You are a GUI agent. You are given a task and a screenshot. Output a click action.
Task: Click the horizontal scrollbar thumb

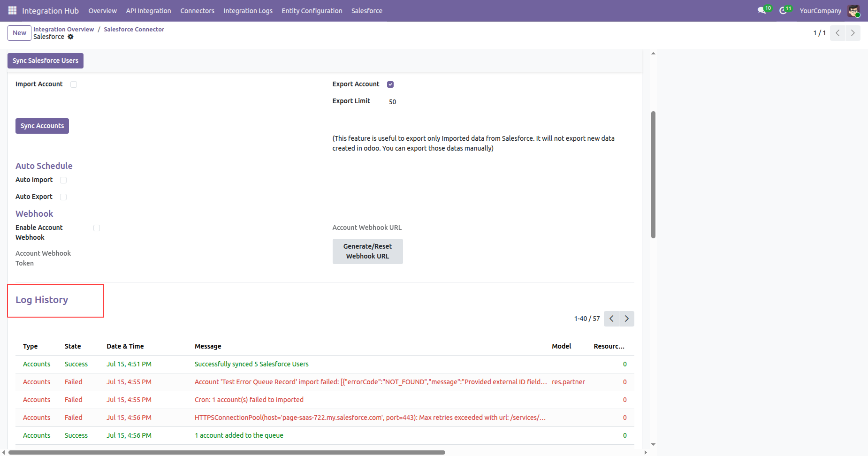[x=227, y=453]
